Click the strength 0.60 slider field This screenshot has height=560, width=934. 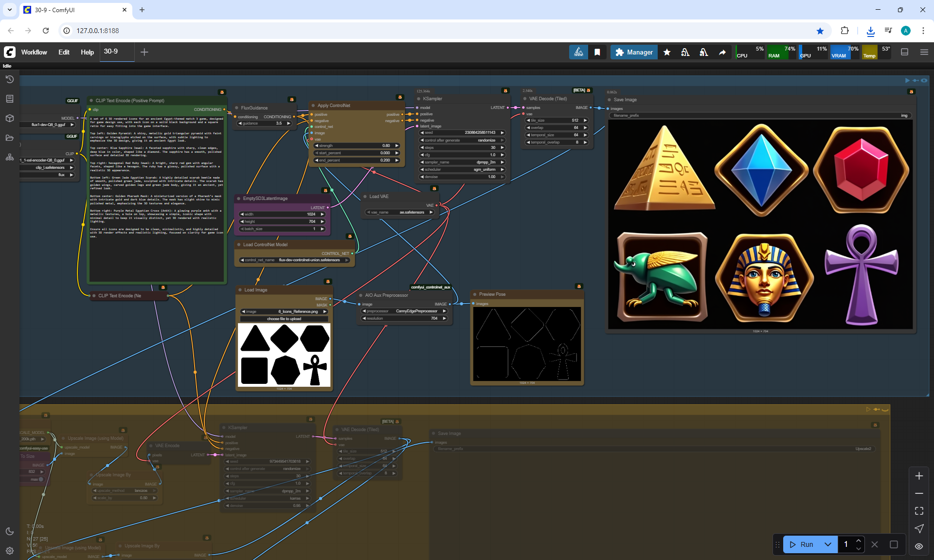(358, 145)
